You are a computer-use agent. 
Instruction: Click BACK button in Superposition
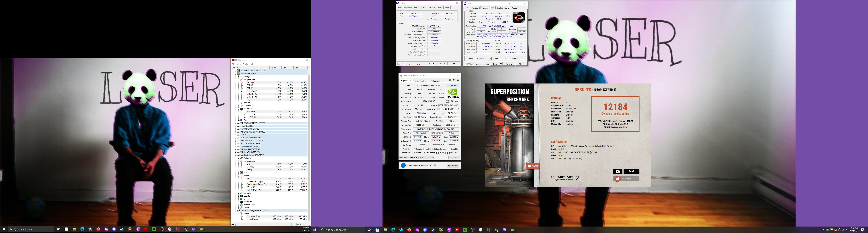point(533,166)
